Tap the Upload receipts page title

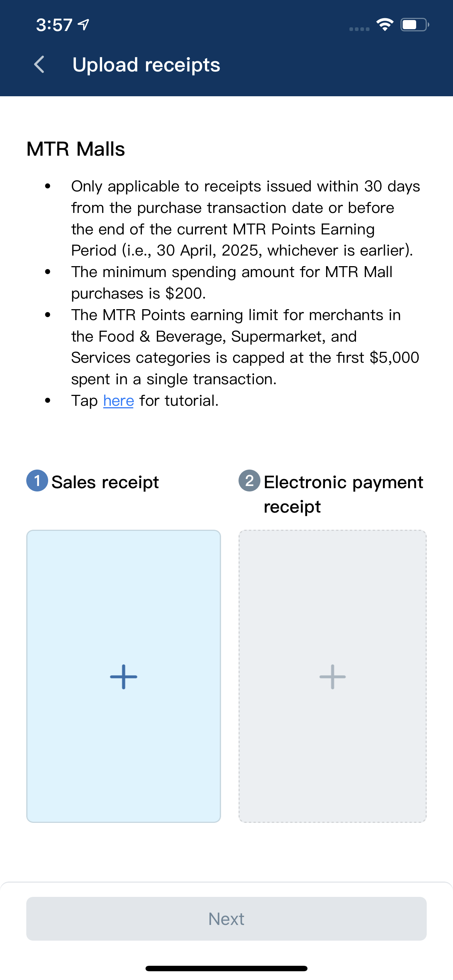146,65
